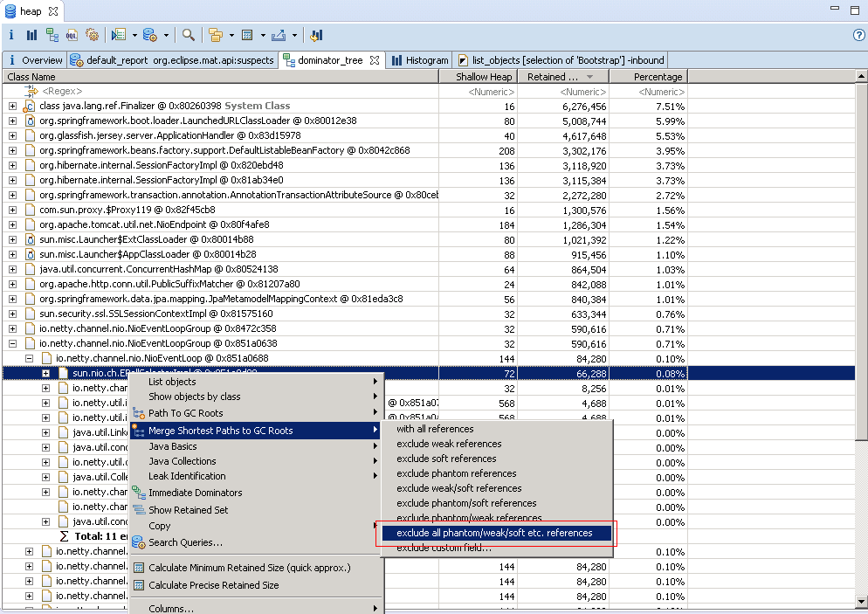Choose 'Immediate Dominators' from context menu
The image size is (868, 614).
pyautogui.click(x=195, y=493)
